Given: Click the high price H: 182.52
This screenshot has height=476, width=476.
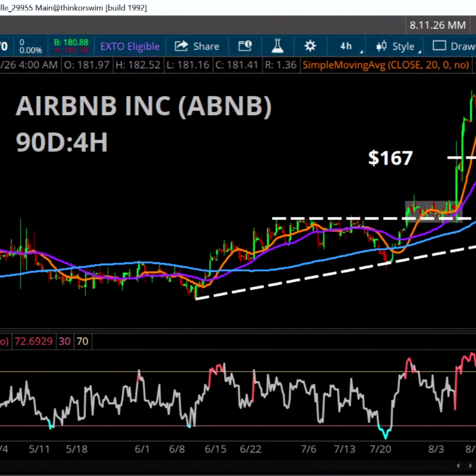Looking at the screenshot, I should [138, 65].
